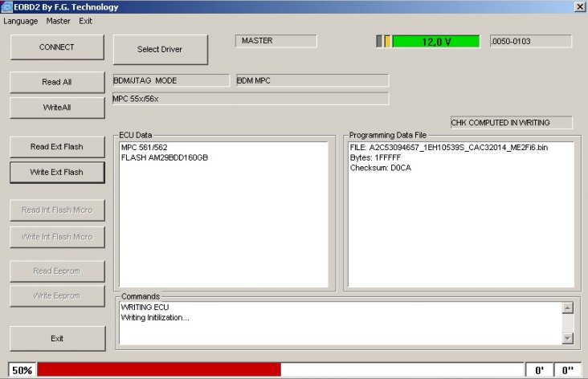
Task: Select the WRITING ECU command line
Action: [x=145, y=307]
